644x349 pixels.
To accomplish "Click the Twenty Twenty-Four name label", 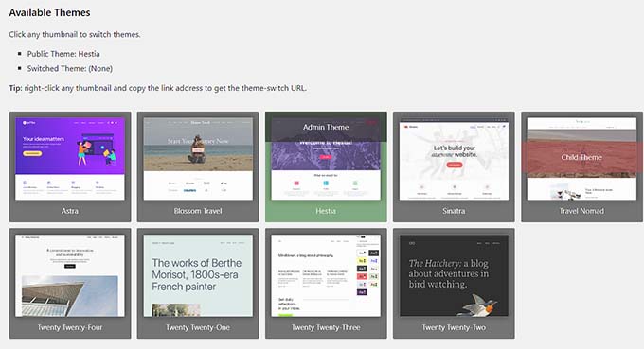I will (70, 327).
